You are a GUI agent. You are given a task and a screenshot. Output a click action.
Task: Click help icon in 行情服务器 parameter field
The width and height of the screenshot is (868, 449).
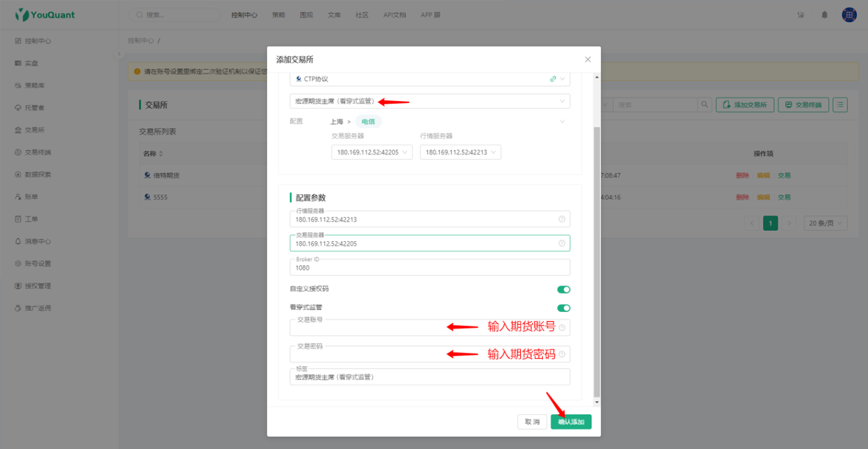click(x=562, y=219)
